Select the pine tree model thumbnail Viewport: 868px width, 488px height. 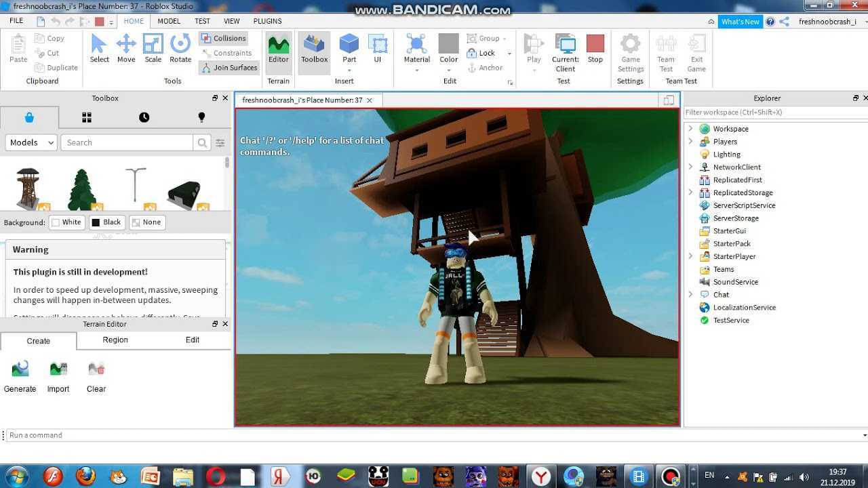click(x=82, y=189)
